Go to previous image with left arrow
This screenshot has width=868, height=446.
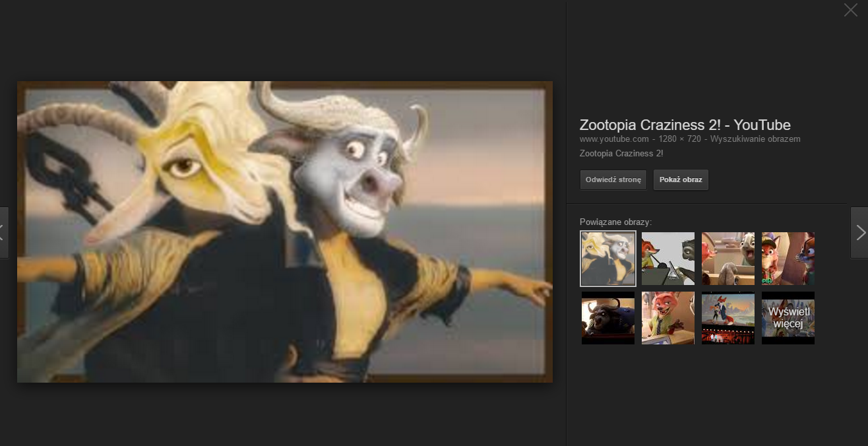tap(3, 232)
